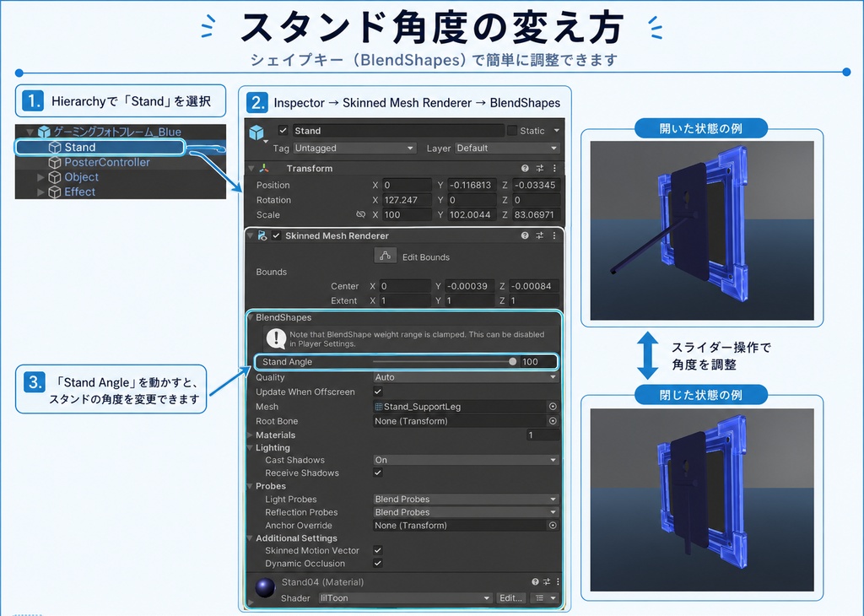
Task: Collapse the Transform component foldout
Action: [251, 169]
